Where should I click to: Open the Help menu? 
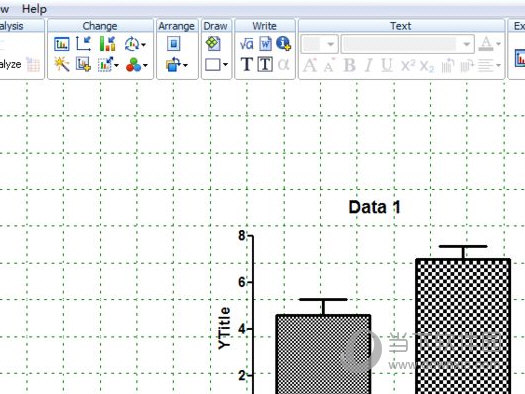34,9
